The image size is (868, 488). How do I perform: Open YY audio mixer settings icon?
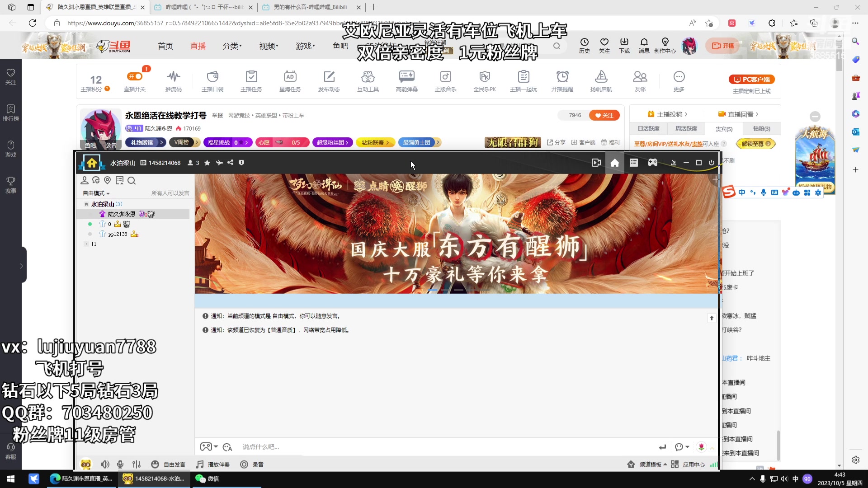137,465
